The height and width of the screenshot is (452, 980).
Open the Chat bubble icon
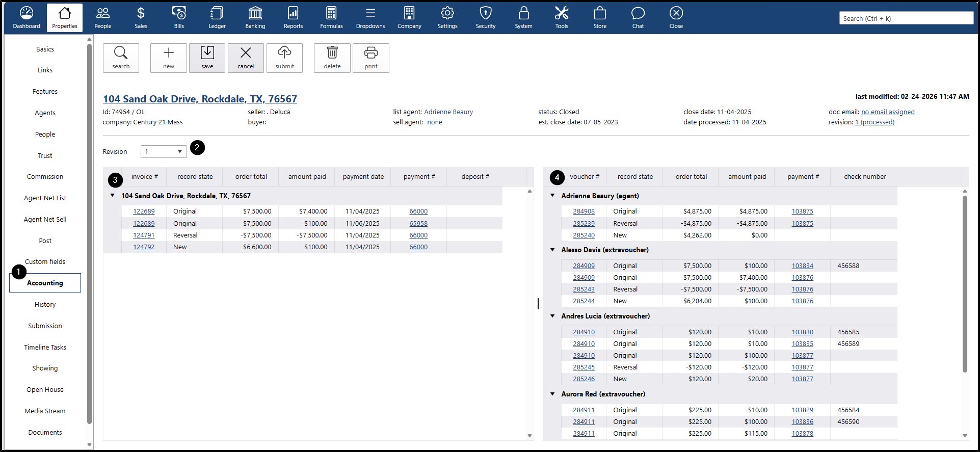click(638, 17)
